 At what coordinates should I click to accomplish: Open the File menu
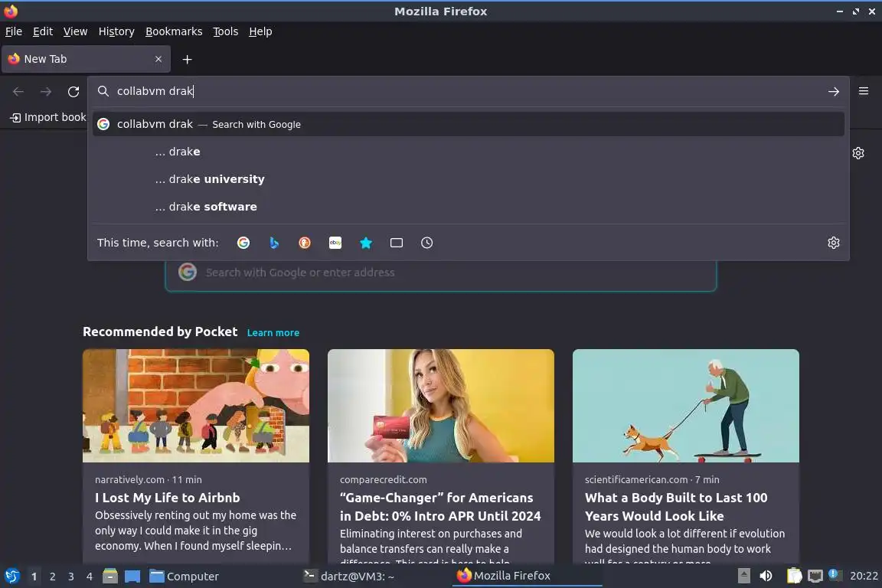coord(14,31)
